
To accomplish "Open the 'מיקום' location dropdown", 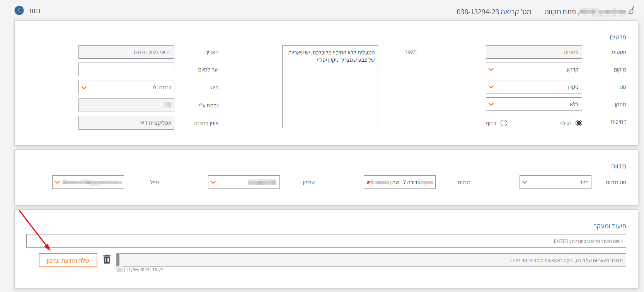I will pos(533,70).
